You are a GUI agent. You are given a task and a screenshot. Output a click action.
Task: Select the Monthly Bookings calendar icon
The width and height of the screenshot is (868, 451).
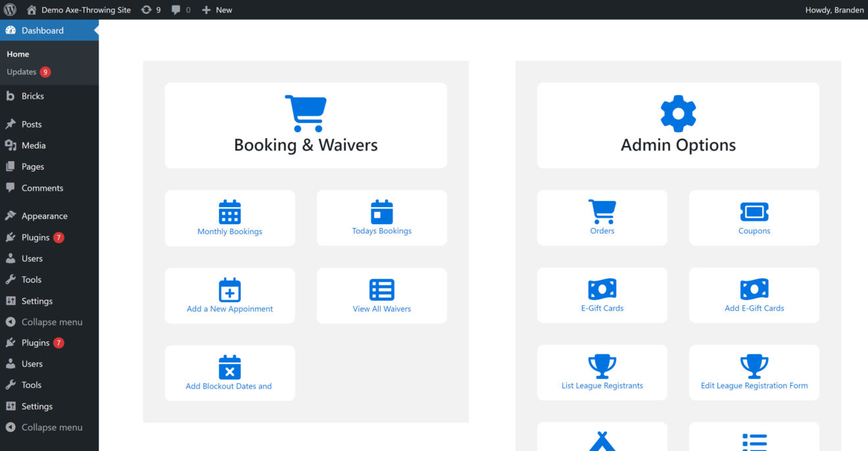point(229,212)
